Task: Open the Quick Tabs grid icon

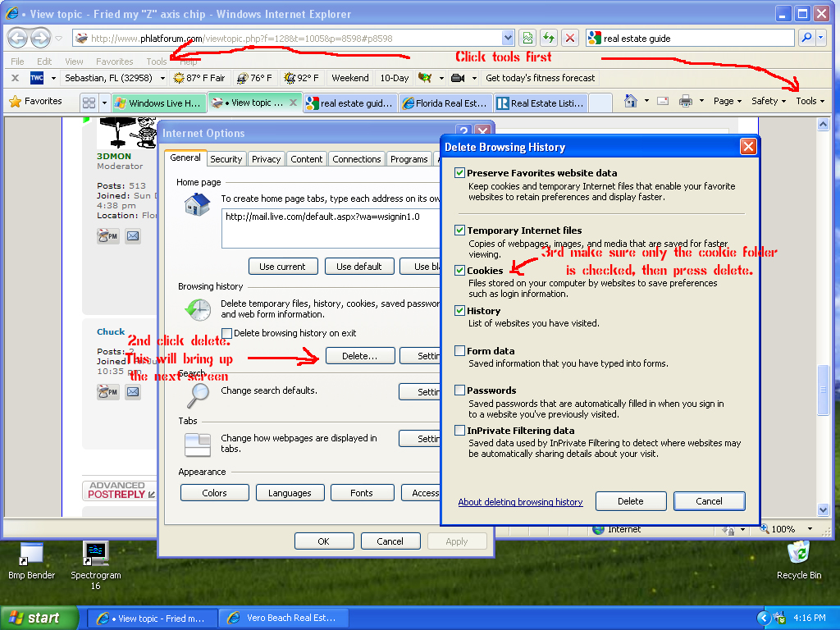Action: (89, 103)
